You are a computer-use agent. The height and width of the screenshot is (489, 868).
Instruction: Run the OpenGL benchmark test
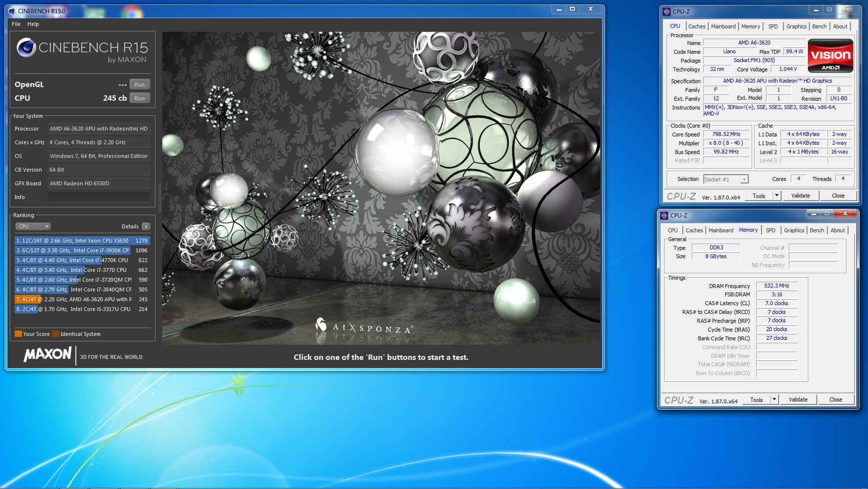[140, 85]
